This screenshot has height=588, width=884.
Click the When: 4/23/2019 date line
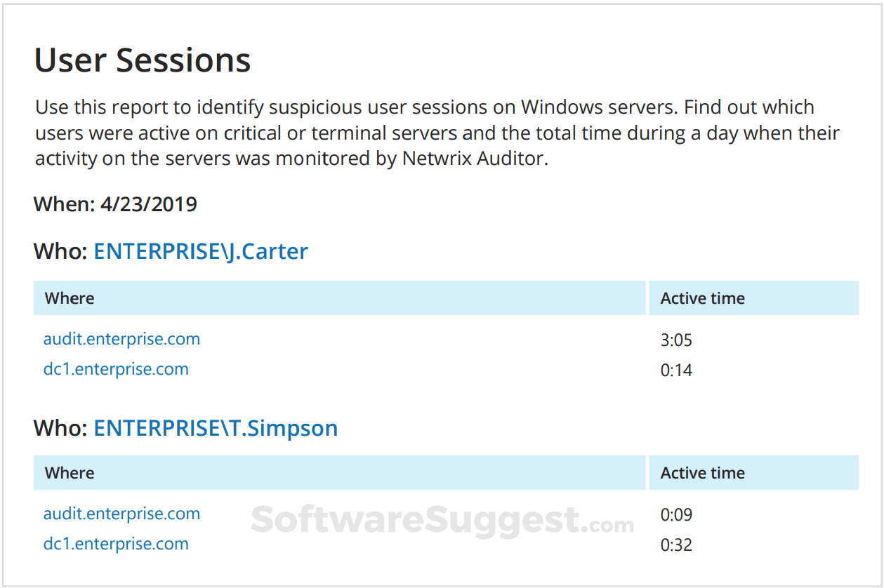(115, 204)
